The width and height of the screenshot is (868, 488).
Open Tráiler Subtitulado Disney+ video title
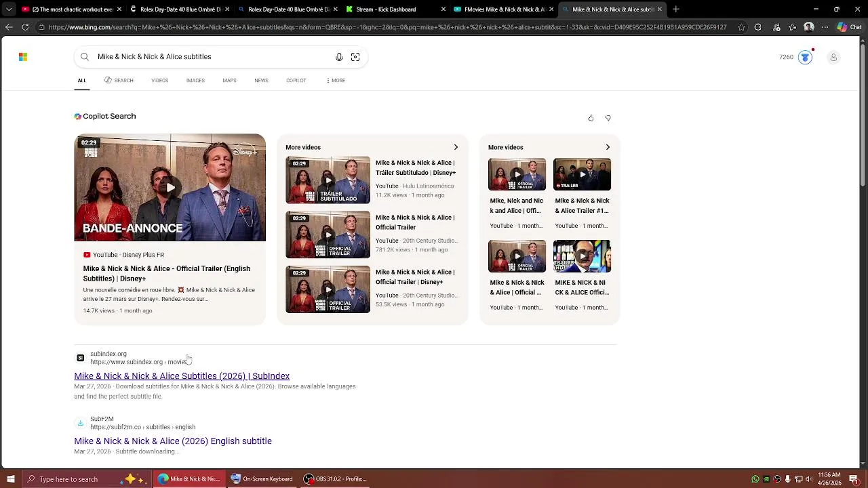pos(416,167)
